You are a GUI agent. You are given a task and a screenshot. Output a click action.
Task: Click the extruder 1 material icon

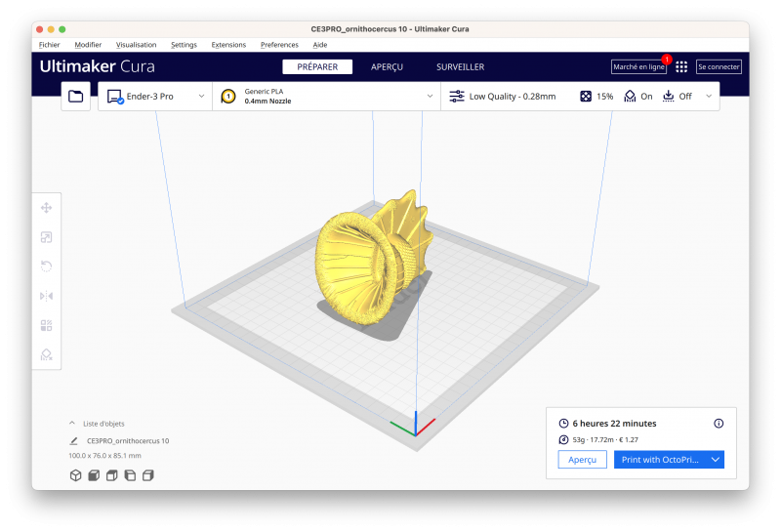click(x=228, y=96)
